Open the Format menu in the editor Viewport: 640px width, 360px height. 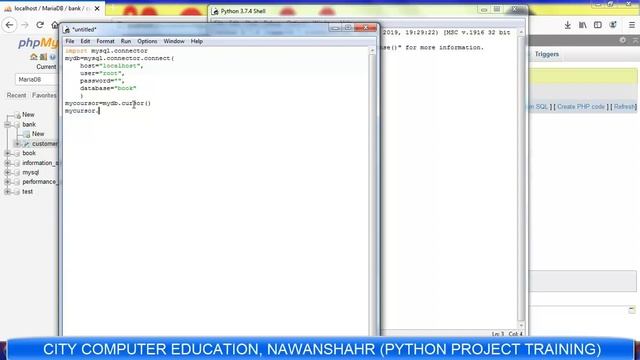[x=105, y=41]
